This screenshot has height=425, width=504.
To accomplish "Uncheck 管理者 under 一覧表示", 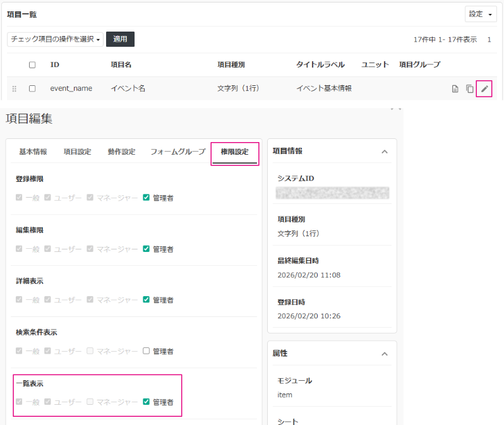I will tap(147, 402).
